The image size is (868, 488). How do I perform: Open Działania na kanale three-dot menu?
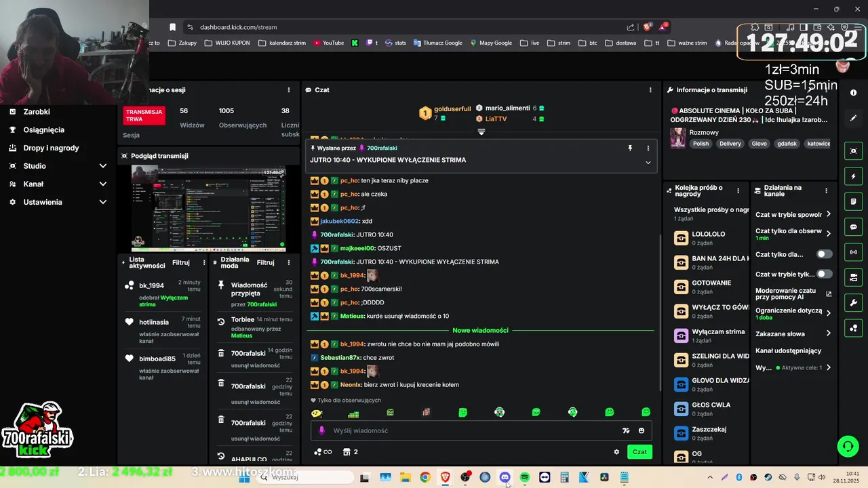pyautogui.click(x=826, y=190)
